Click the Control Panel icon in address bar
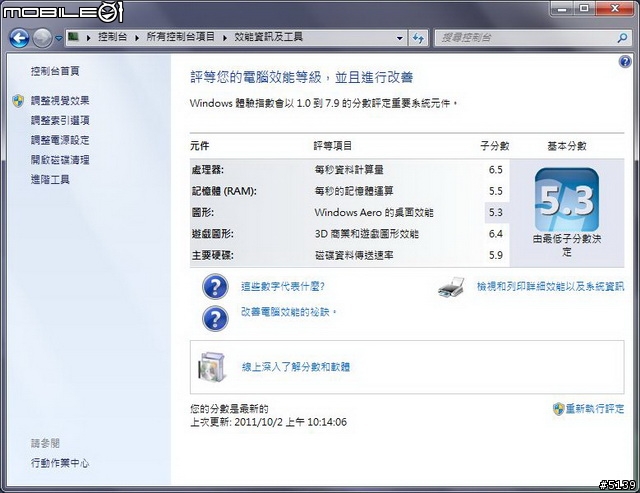The height and width of the screenshot is (493, 640). 73,37
